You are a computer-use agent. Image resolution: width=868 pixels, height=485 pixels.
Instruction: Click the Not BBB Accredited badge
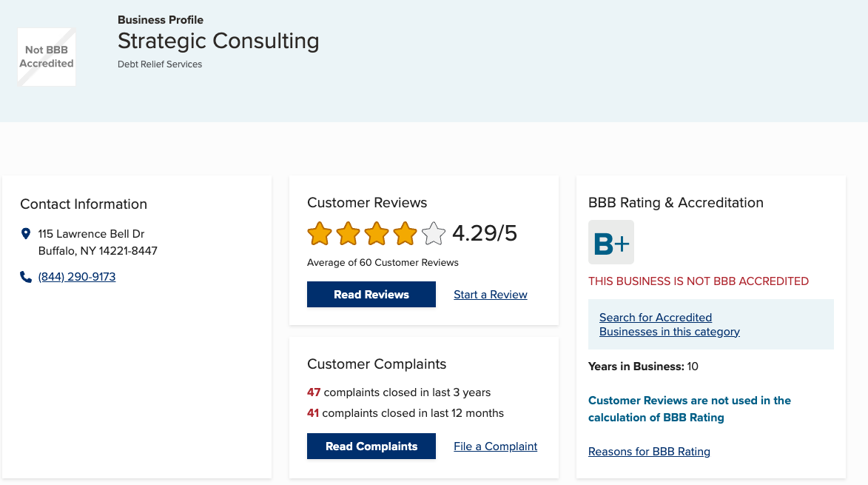coord(47,57)
